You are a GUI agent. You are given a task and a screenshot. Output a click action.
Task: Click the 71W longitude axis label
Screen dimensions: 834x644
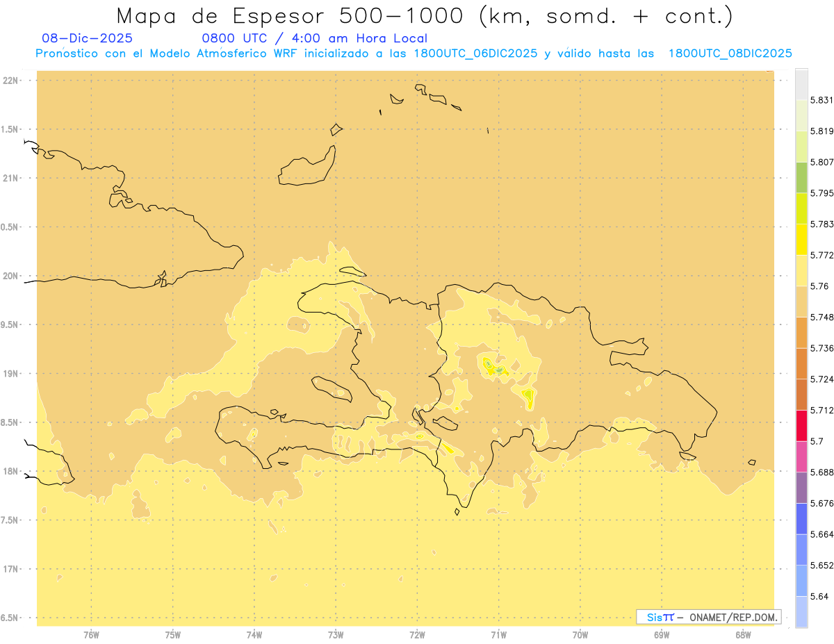tap(498, 634)
